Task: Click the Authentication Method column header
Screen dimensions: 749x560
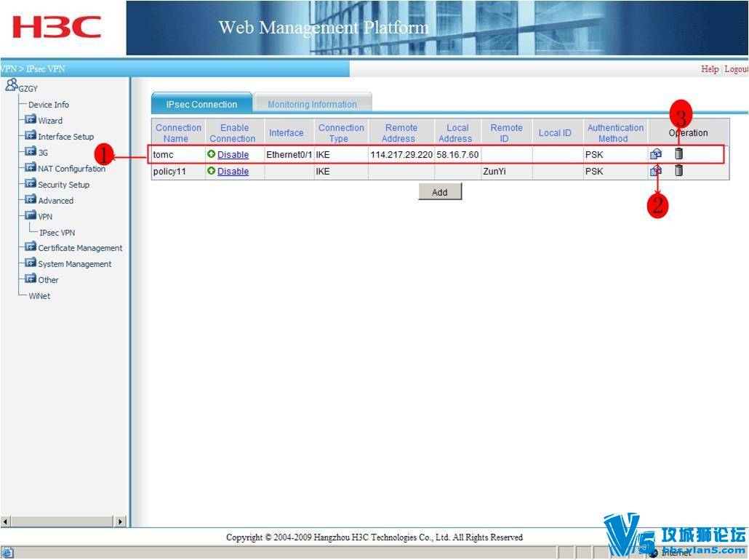Action: tap(615, 133)
